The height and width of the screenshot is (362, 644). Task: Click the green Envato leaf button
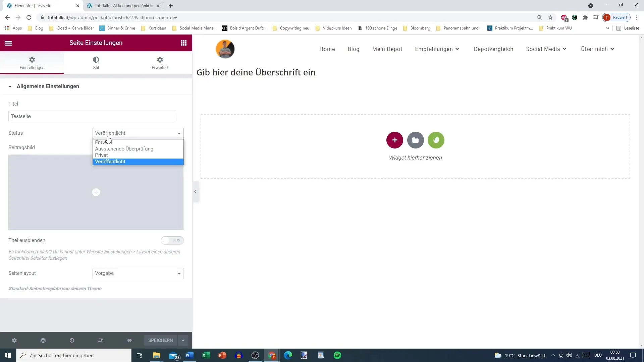(x=436, y=140)
